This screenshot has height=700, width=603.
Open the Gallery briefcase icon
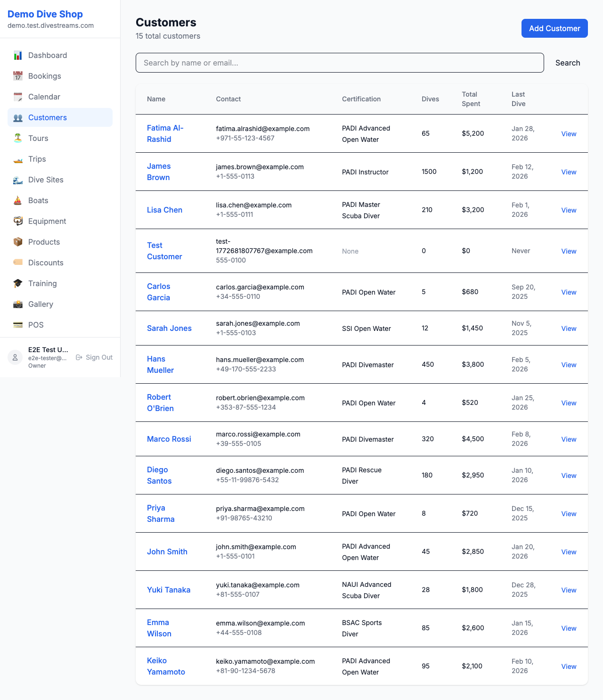(x=17, y=304)
